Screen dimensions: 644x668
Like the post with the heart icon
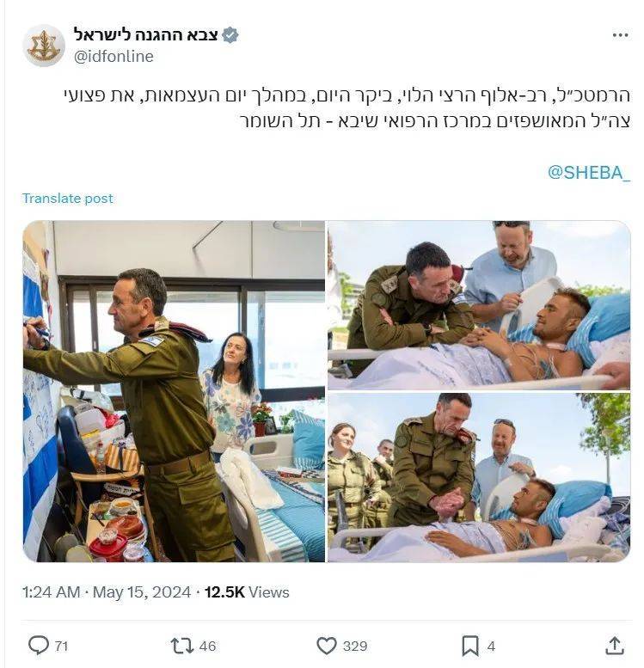pos(327,646)
